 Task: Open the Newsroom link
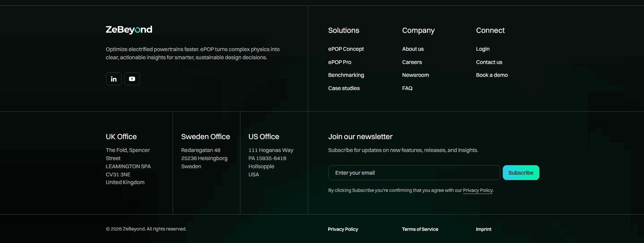pyautogui.click(x=415, y=75)
